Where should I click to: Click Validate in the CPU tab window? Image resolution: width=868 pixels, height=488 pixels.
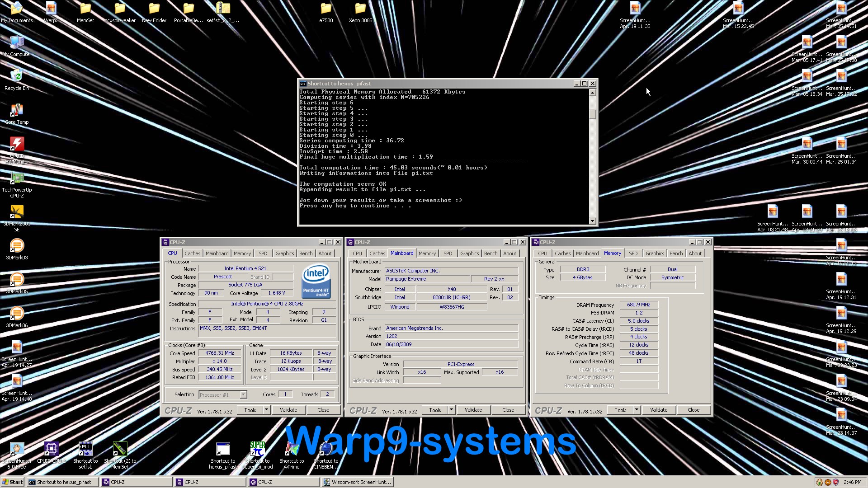tap(288, 410)
